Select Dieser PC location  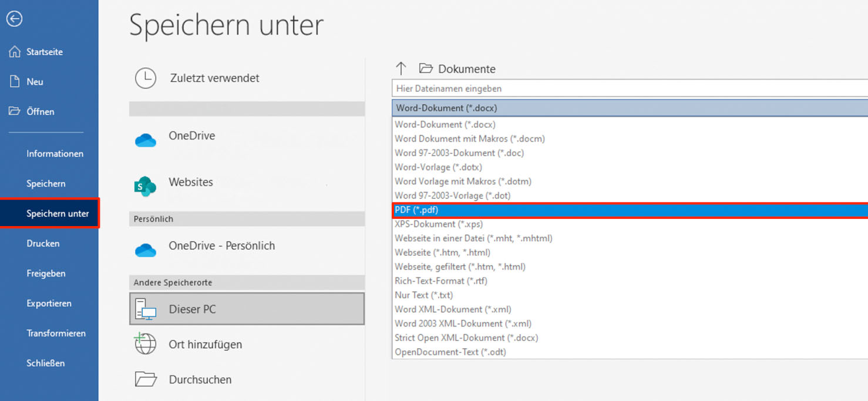pos(247,309)
